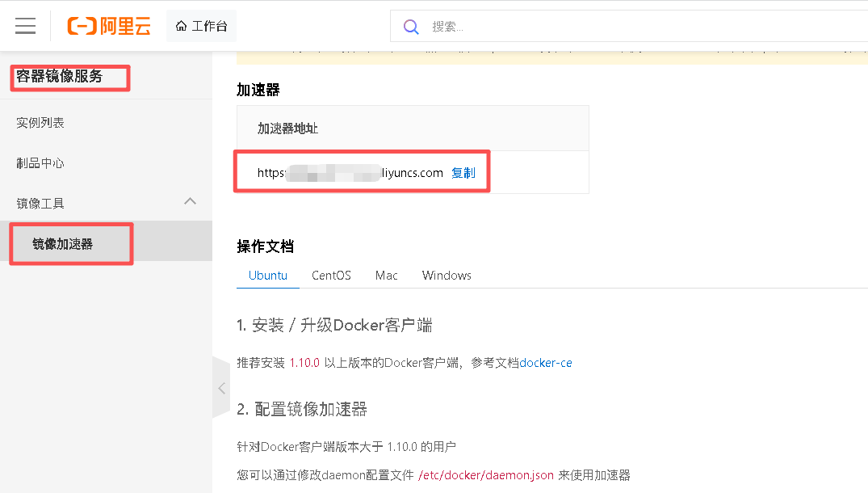Screen dimensions: 868x493
Task: Click the 加速器地址 table header
Action: click(287, 129)
